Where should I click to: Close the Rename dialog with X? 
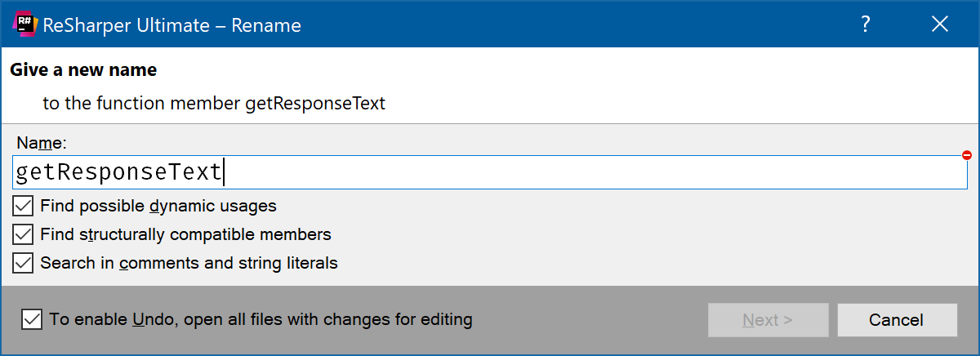940,25
